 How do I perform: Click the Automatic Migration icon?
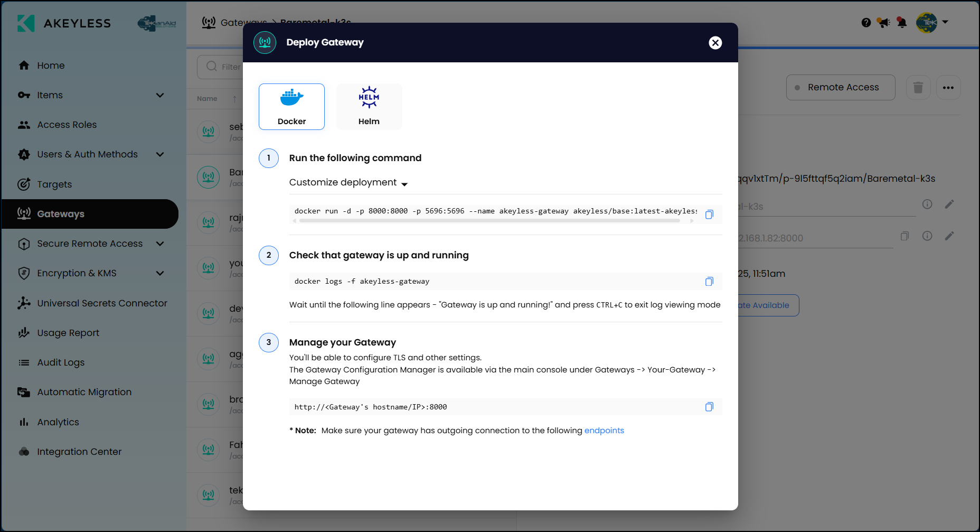(x=24, y=392)
